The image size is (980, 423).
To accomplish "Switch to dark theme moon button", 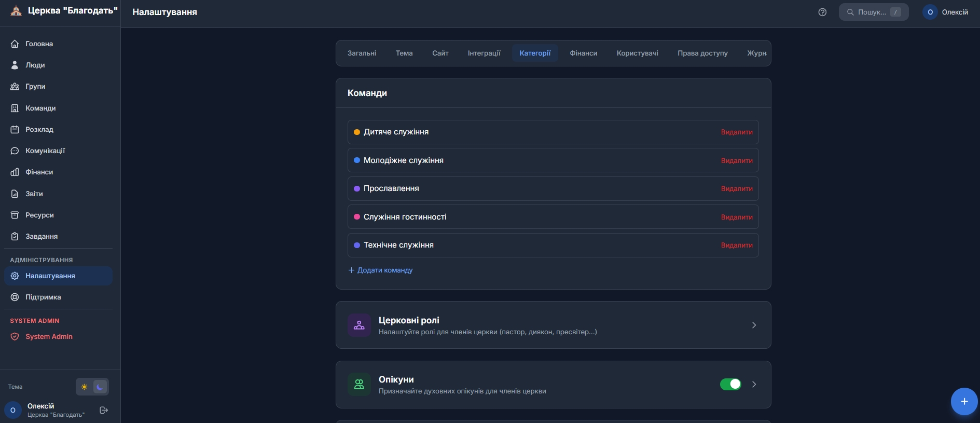I will [100, 387].
